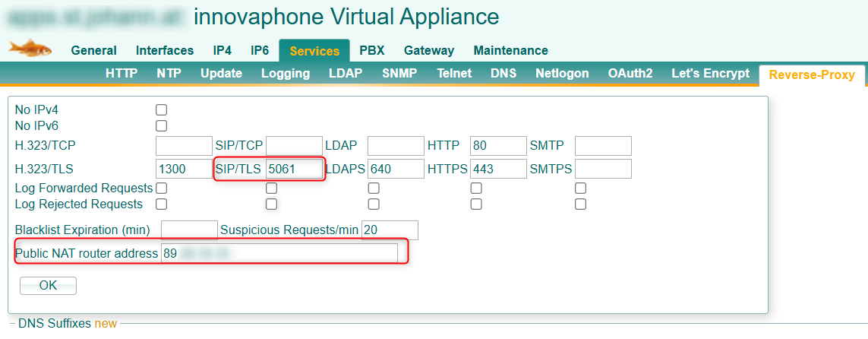This screenshot has width=868, height=339.
Task: Go to the Maintenance tab
Action: point(510,51)
